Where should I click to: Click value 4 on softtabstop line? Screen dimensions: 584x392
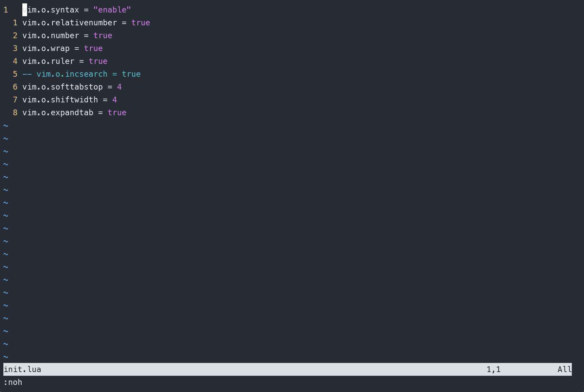click(x=119, y=87)
